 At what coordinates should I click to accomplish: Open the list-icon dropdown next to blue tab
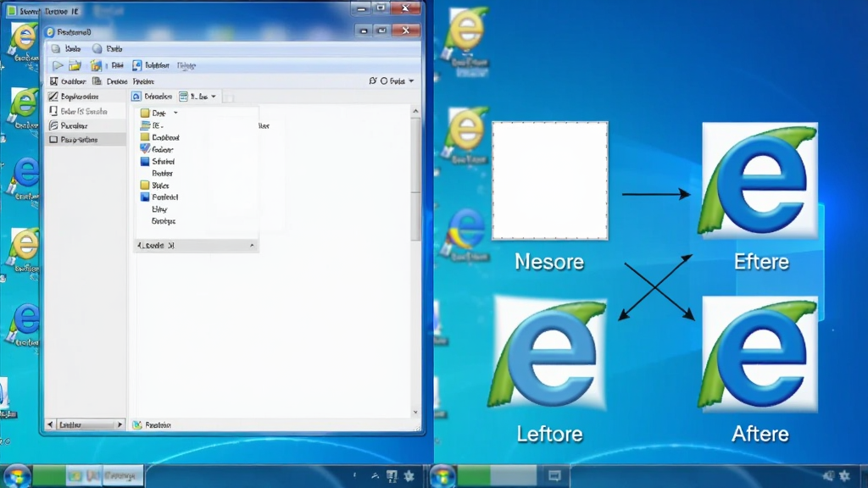tap(198, 97)
